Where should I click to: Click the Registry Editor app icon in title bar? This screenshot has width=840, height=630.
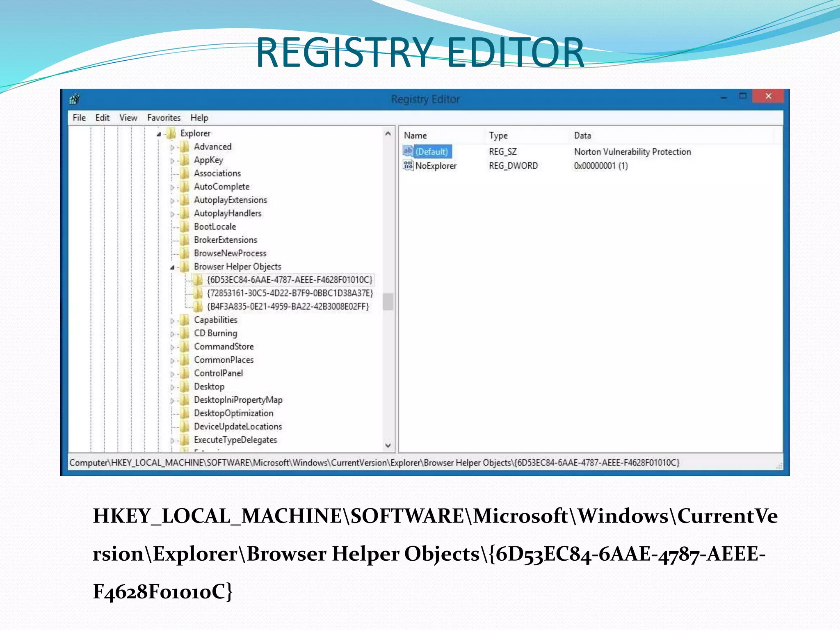coord(75,99)
